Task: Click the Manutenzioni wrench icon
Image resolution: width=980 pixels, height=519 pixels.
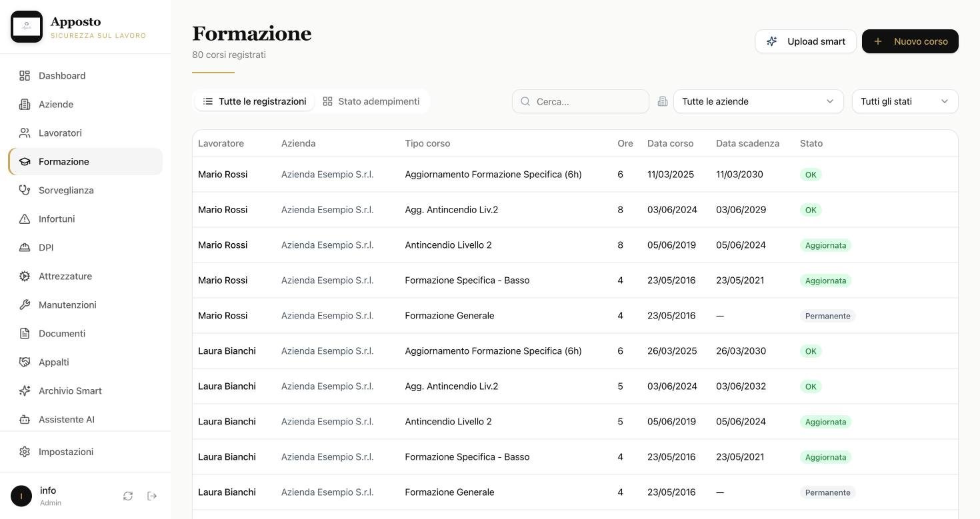Action: 25,305
